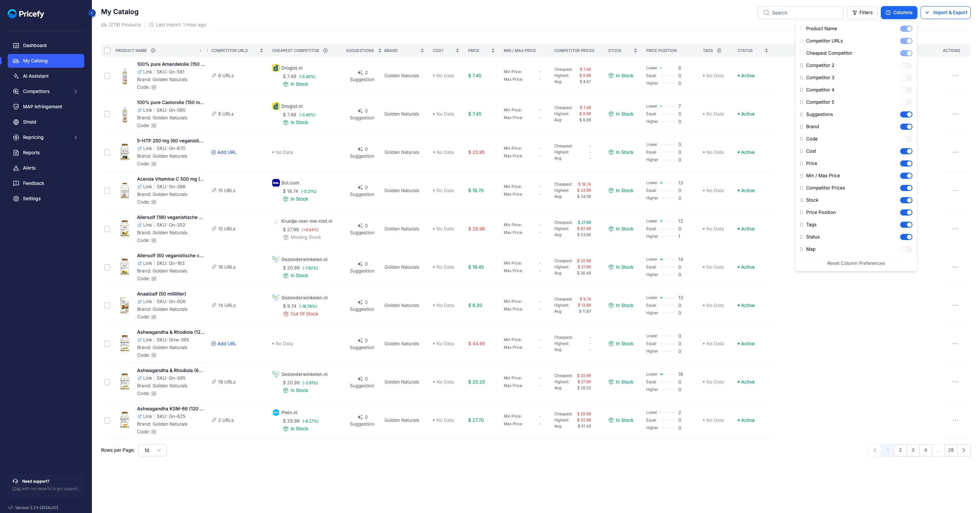Sort by Price column
Viewport: 980px width, 513px height.
pyautogui.click(x=493, y=51)
